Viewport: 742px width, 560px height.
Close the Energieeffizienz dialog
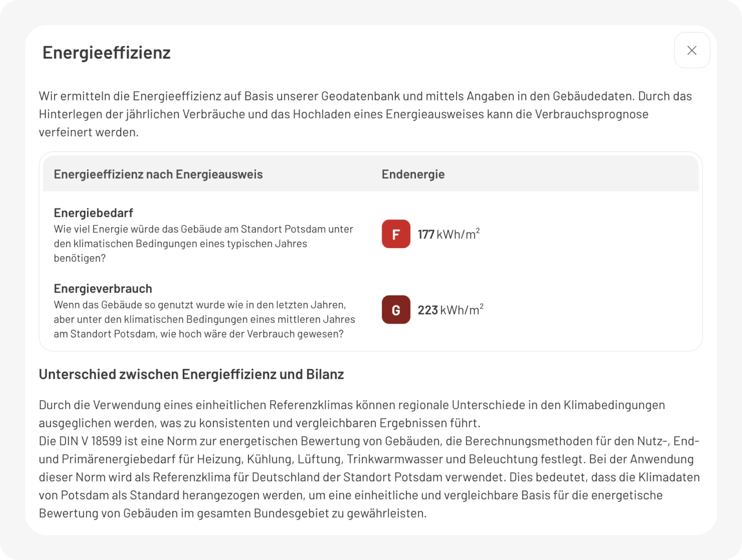pos(692,50)
